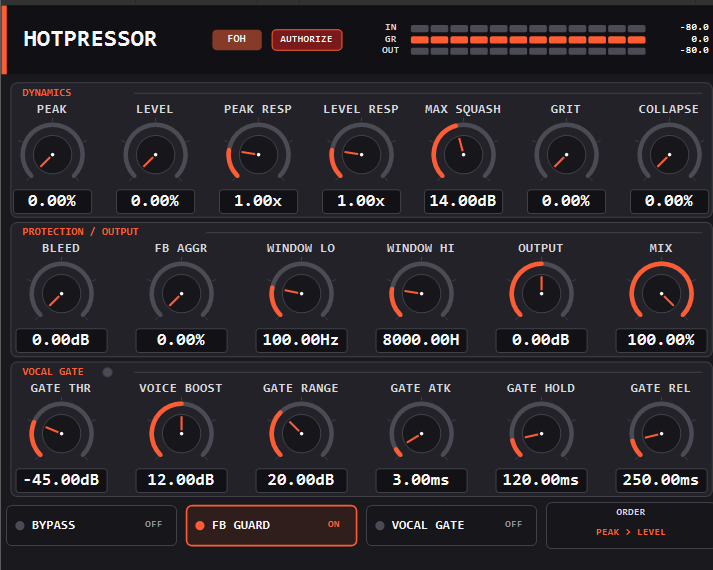This screenshot has height=570, width=713.
Task: Click the LEVEL RESP knob
Action: coord(361,155)
